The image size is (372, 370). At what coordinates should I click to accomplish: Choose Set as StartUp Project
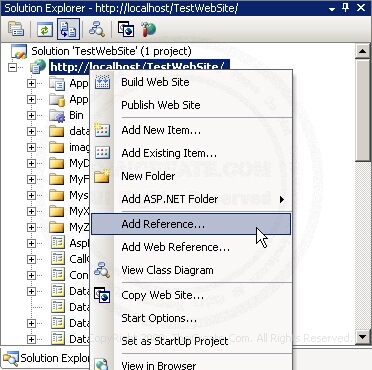pos(191,341)
